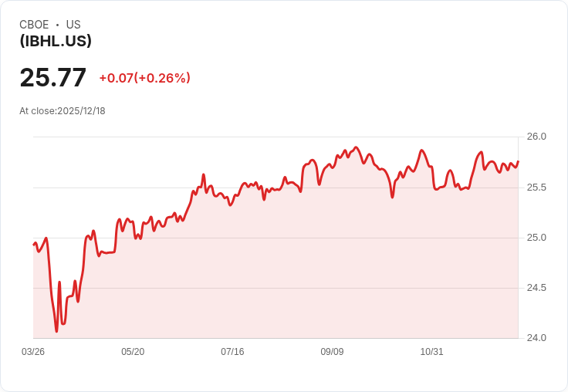Click the lowest dip point on chart line
This screenshot has height=392, width=568.
pos(56,331)
